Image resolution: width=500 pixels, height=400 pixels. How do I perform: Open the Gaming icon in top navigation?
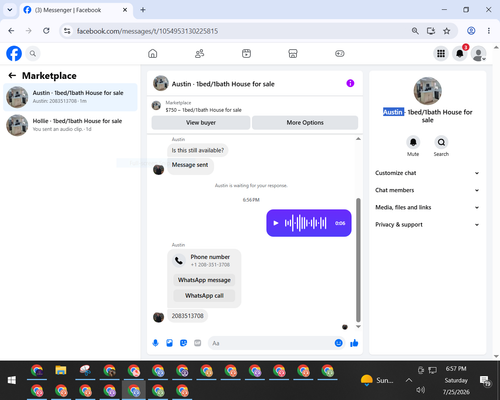coord(340,53)
